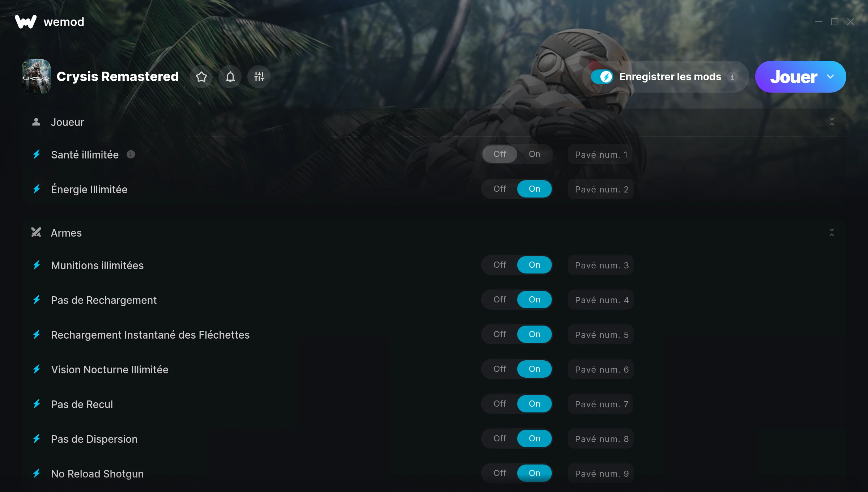
Task: Click the Jouer play button
Action: (x=793, y=77)
